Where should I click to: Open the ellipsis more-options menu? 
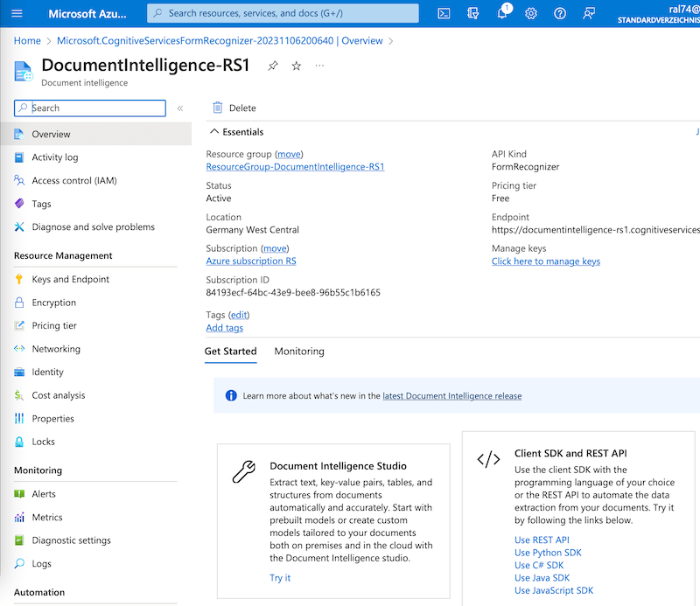coord(319,65)
